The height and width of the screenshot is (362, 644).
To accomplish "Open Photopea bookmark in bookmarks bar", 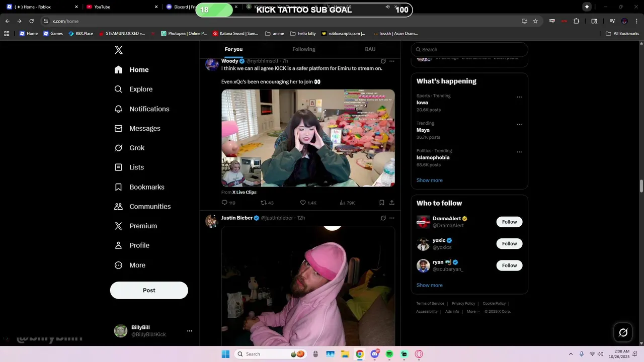I will (184, 34).
